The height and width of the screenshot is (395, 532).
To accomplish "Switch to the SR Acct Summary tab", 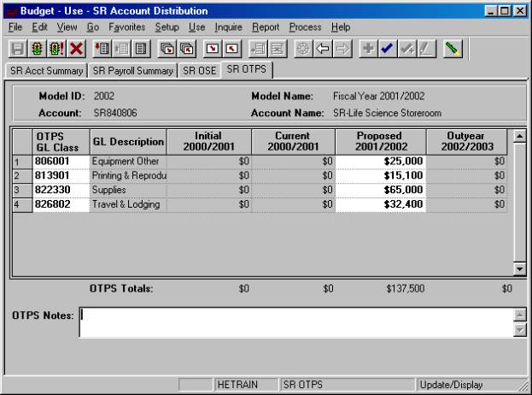I will 47,71.
